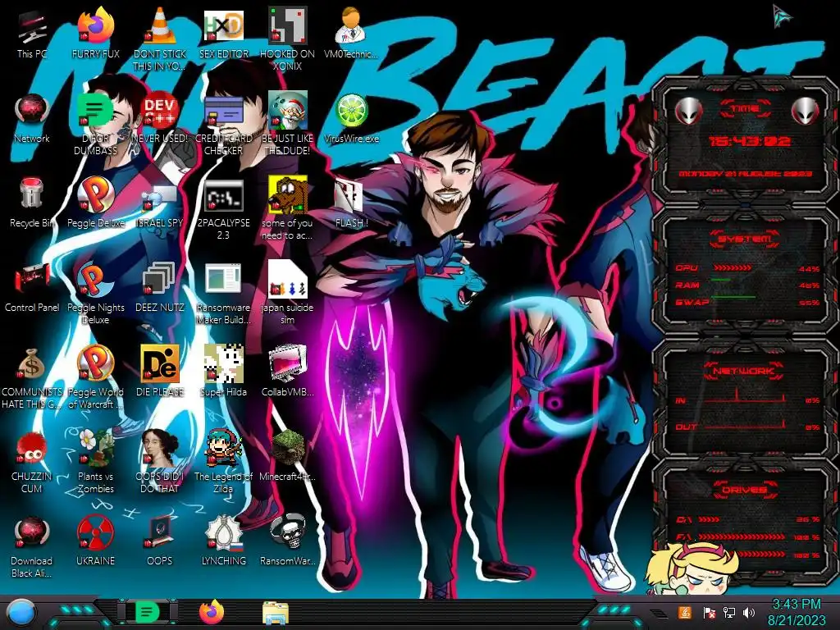Open the taskbar clock showing 3:43 PM
This screenshot has width=840, height=630.
click(x=796, y=612)
